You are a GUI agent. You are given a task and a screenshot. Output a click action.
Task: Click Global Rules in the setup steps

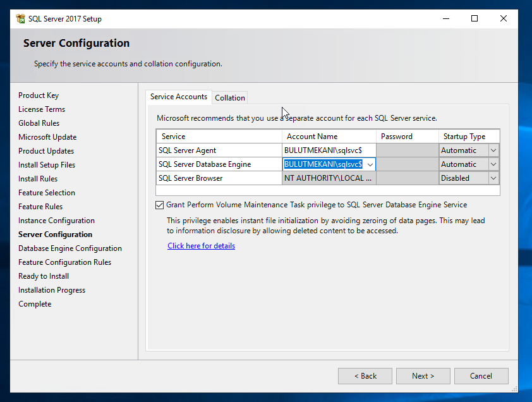tap(39, 123)
